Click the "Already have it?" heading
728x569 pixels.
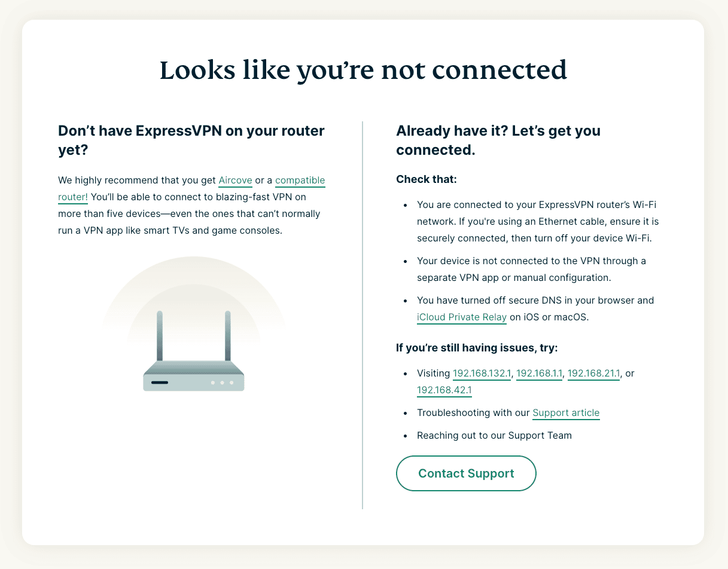(x=498, y=140)
